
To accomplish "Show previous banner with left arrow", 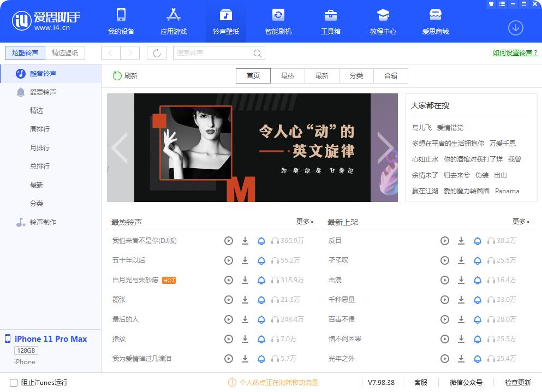I will pos(121,148).
